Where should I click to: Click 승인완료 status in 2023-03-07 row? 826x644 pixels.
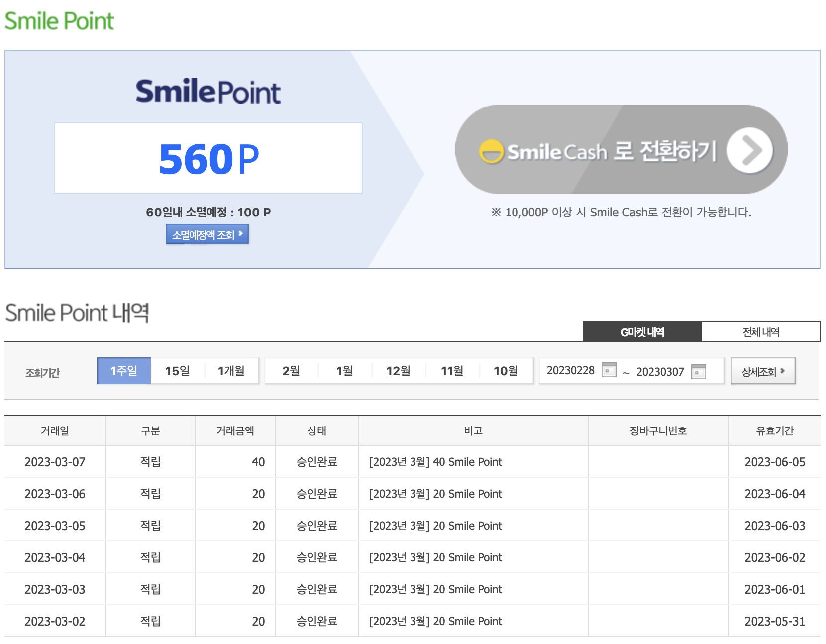click(x=317, y=462)
